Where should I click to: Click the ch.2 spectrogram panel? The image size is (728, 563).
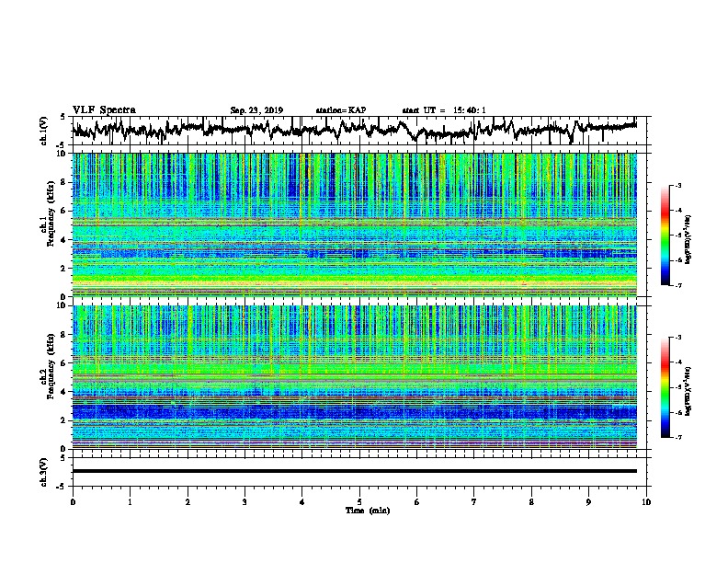click(x=355, y=377)
